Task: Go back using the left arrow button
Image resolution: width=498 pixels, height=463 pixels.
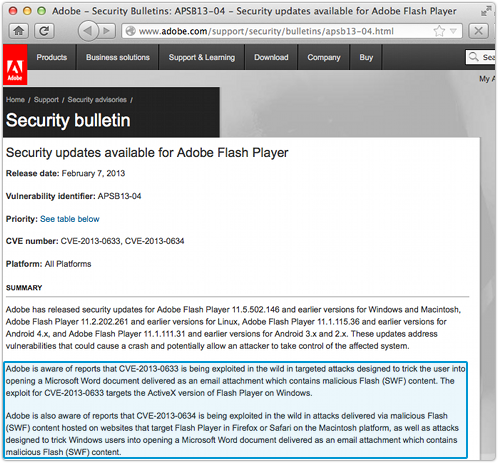Action: coord(88,31)
